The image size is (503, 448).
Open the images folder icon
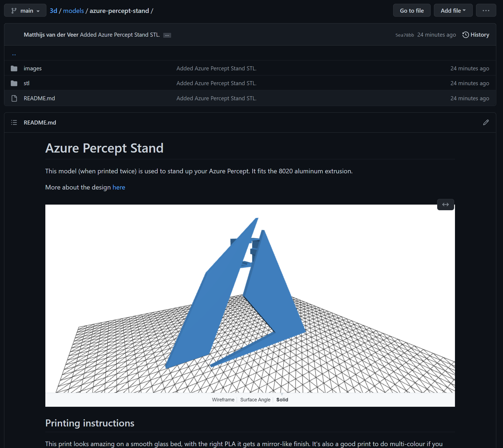(x=14, y=68)
